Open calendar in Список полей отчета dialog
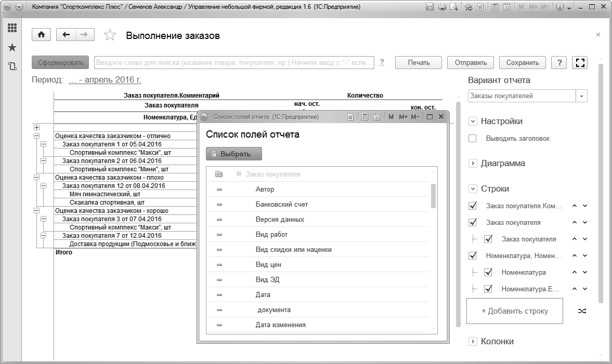Image resolution: width=612 pixels, height=364 pixels. tap(376, 117)
